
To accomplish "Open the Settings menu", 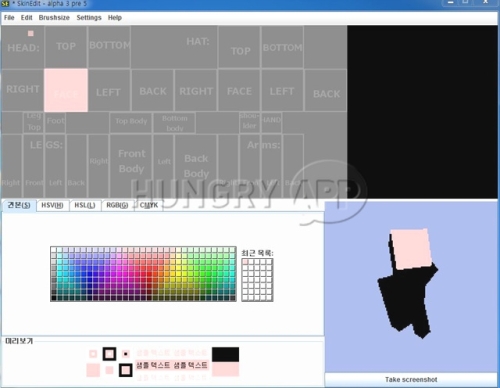I will 89,18.
